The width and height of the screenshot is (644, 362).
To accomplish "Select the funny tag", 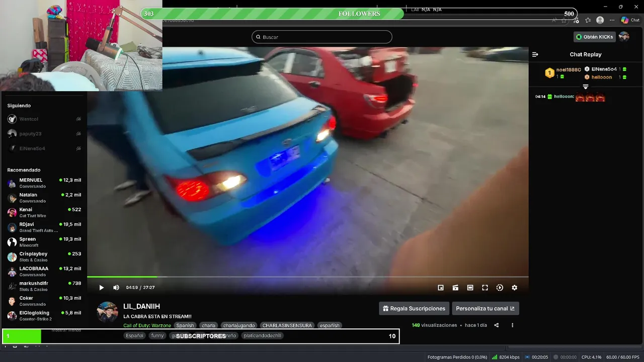I will pos(157,335).
